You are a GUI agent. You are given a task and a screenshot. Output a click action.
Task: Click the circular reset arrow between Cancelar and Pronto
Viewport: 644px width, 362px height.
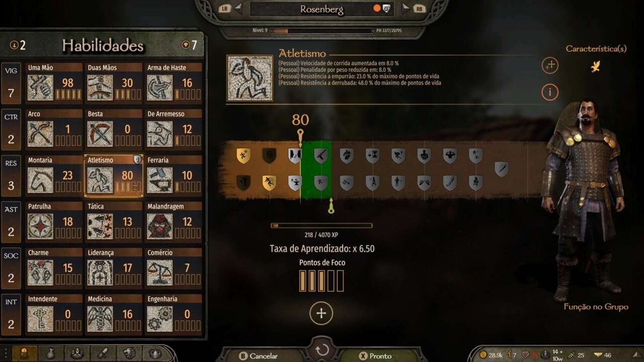322,350
